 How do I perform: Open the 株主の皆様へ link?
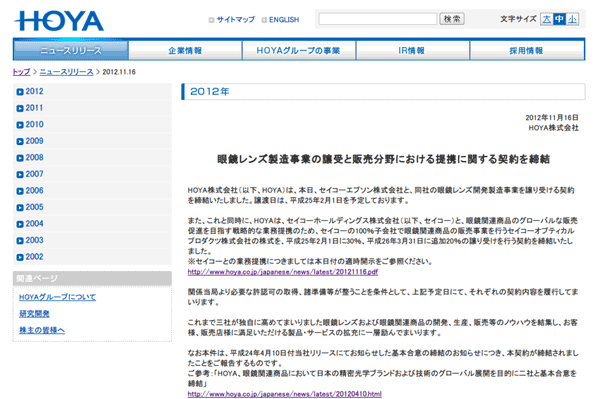tap(42, 330)
